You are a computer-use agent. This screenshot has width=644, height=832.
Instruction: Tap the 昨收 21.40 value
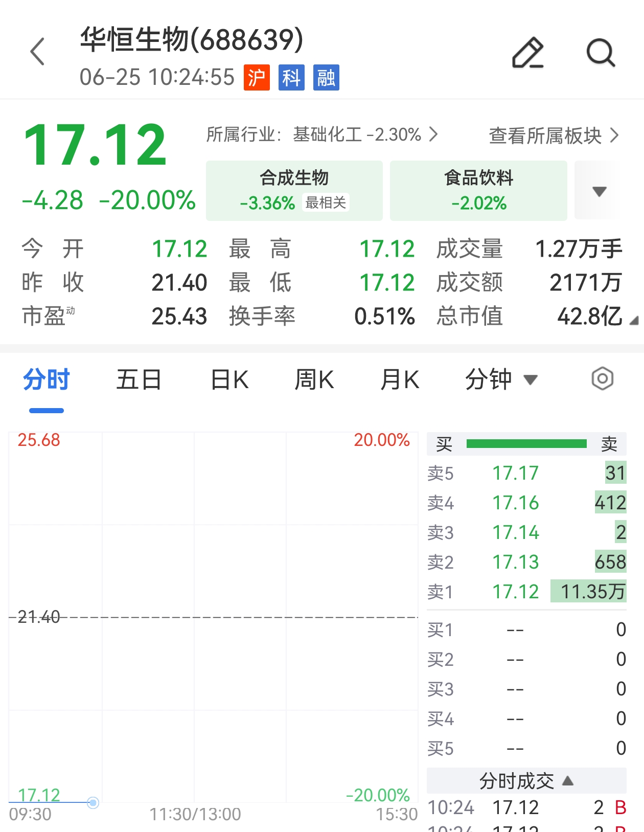(x=179, y=283)
